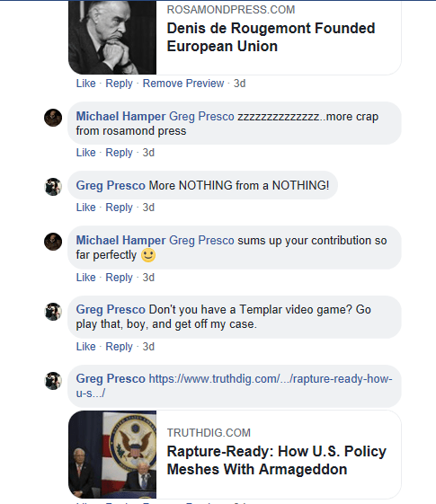Viewport: 436px width, 504px height.
Task: Reply to the "More NOTHING from a NOTHING!" comment
Action: pos(119,208)
